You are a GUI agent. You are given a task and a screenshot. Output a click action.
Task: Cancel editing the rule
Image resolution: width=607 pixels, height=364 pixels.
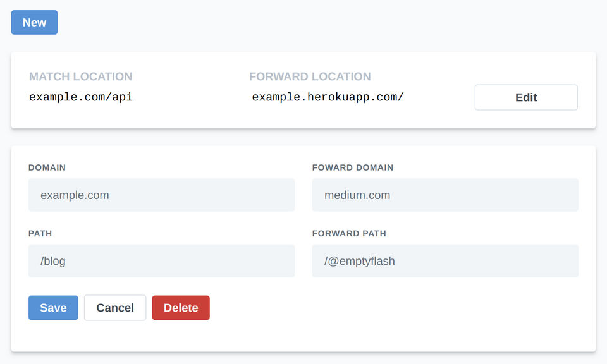click(x=115, y=308)
